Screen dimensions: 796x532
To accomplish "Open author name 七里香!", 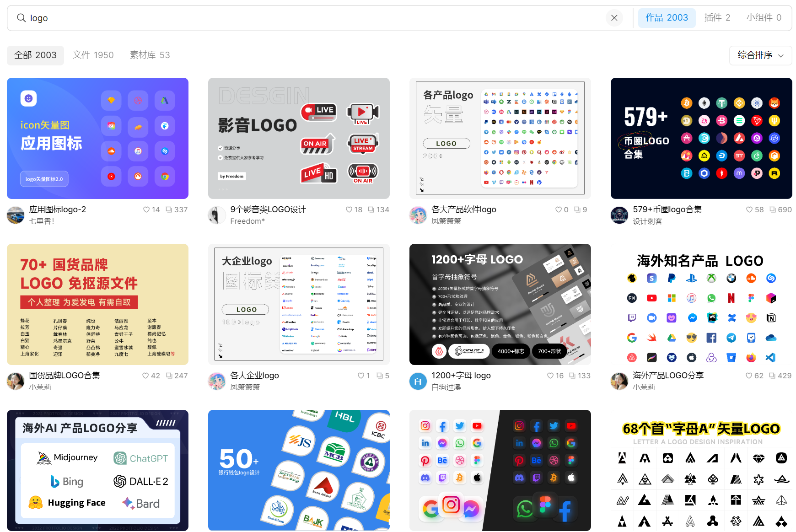I will click(42, 221).
